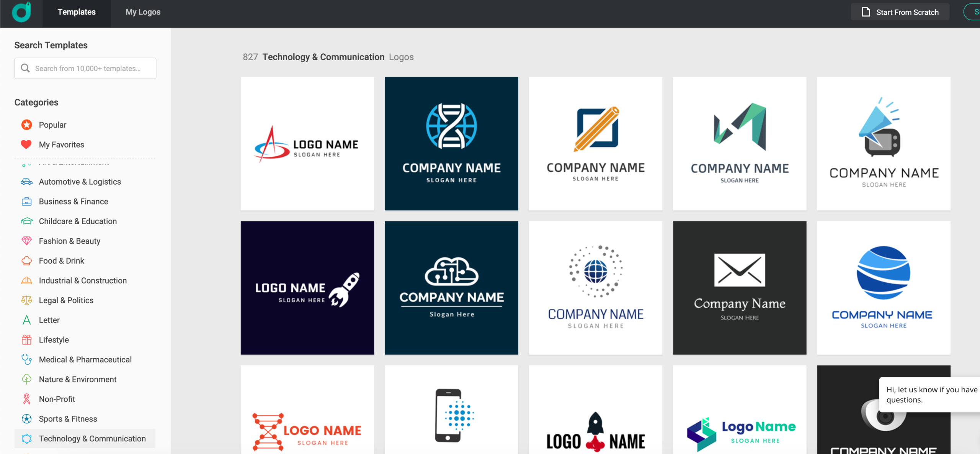Type in the Search templates field
This screenshot has width=980, height=454.
(92, 68)
